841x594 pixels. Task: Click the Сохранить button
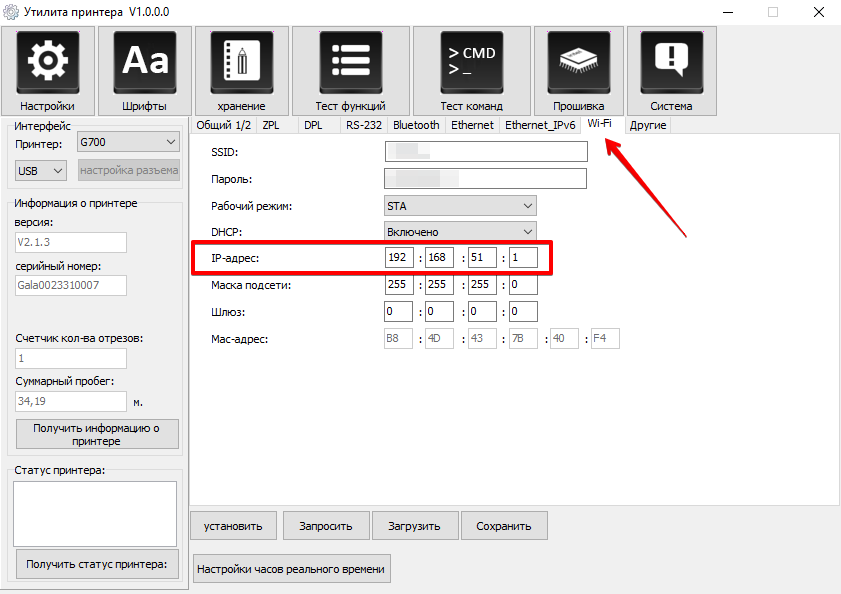coord(505,526)
